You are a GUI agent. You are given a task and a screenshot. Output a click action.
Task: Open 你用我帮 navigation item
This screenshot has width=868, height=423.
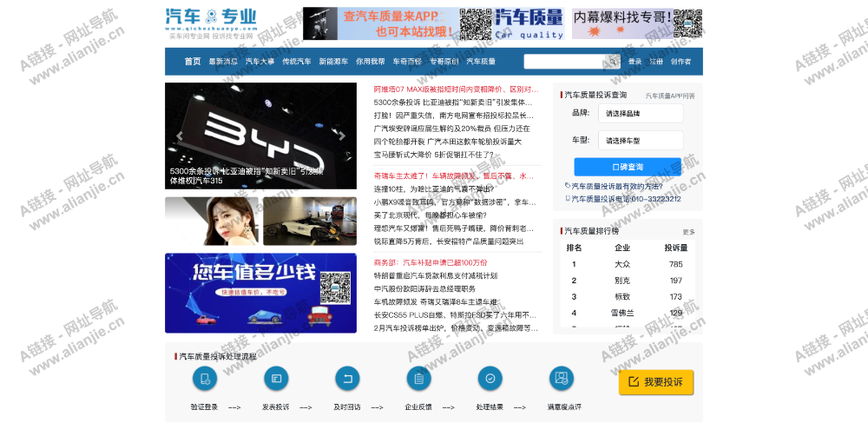coord(371,62)
